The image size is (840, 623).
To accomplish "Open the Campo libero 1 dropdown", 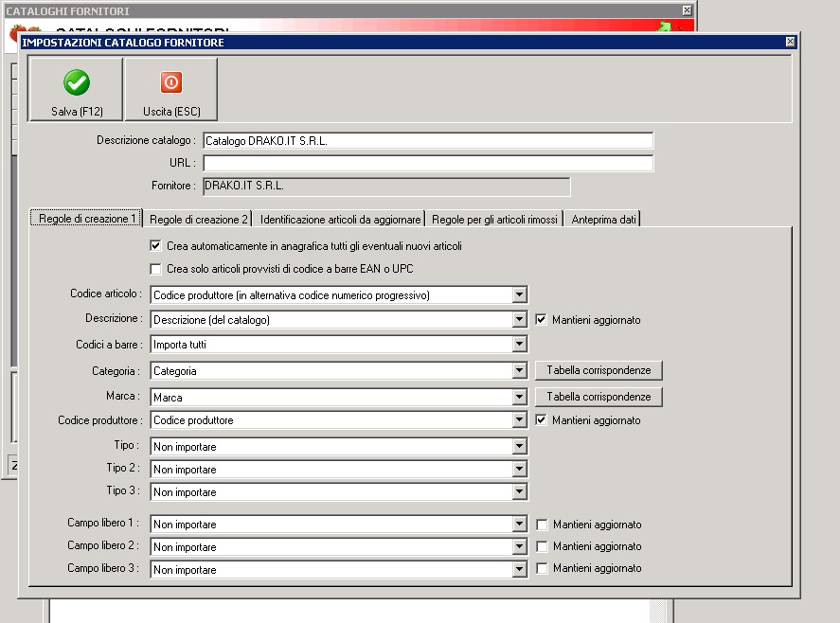I will click(519, 524).
